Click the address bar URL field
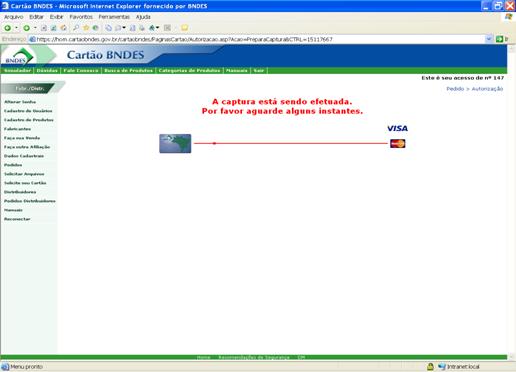This screenshot has height=372, width=516. (257, 39)
